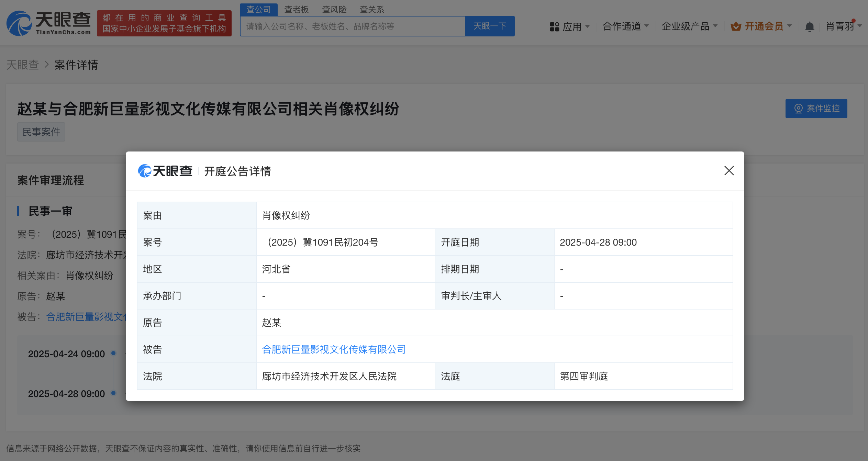Select the 查关系 search tab

pyautogui.click(x=372, y=9)
